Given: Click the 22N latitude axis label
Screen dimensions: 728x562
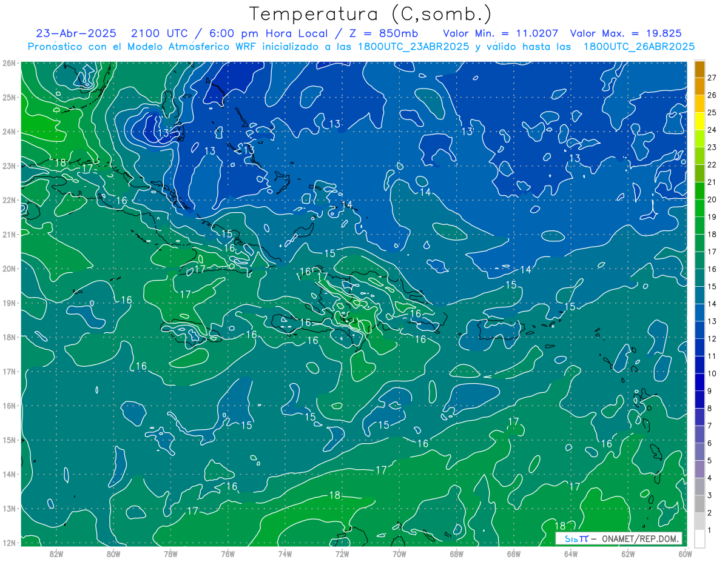Looking at the screenshot, I should 8,200.
